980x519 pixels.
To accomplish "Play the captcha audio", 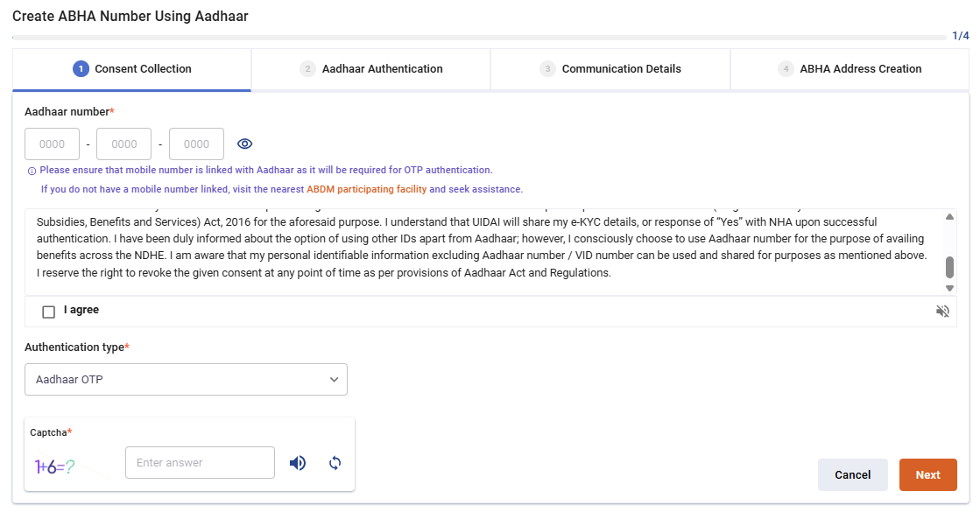I will point(298,462).
